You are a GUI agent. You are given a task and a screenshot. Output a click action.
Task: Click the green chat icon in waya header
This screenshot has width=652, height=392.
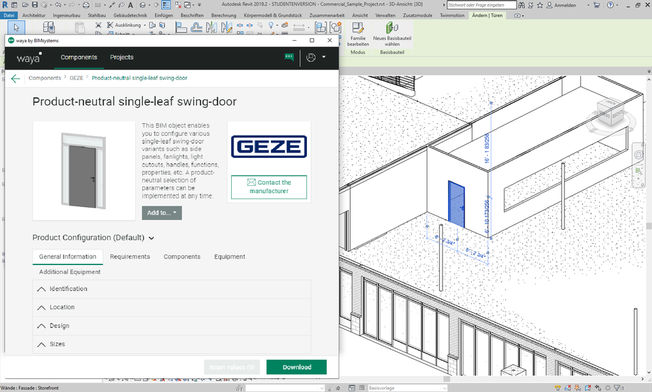[x=289, y=57]
